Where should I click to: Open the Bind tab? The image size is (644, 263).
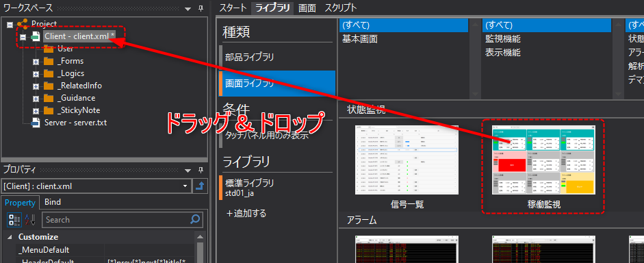pyautogui.click(x=53, y=202)
